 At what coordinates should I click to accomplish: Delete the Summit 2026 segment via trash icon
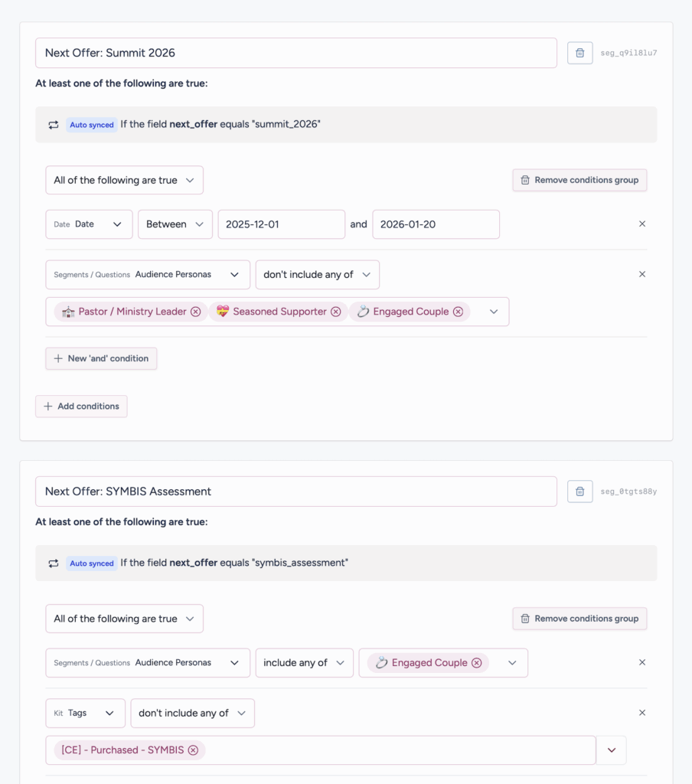[579, 53]
